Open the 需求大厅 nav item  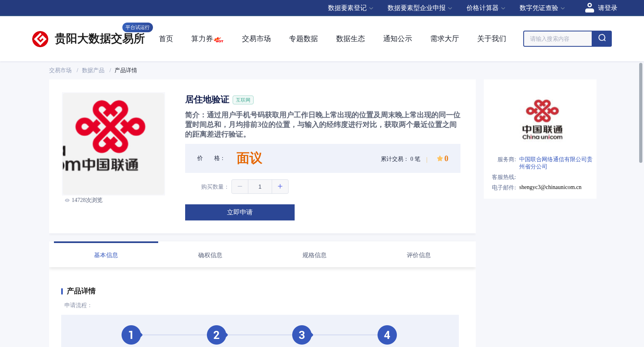click(x=445, y=39)
